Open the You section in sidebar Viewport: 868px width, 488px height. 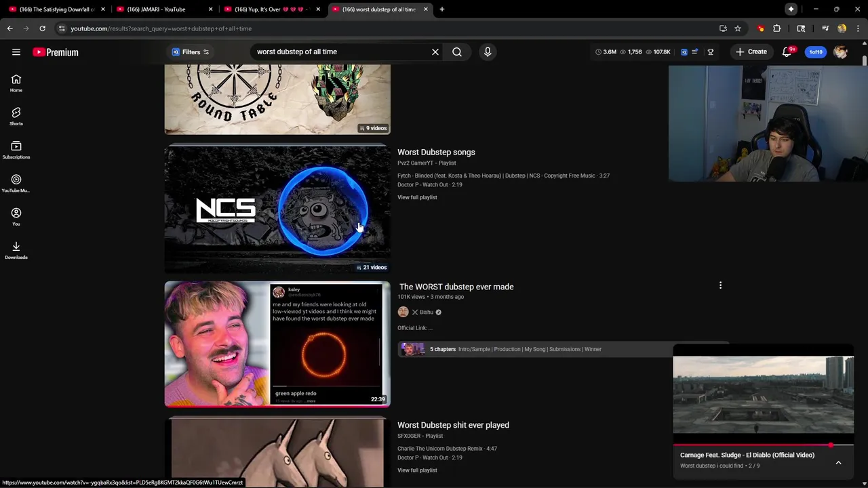(x=16, y=217)
